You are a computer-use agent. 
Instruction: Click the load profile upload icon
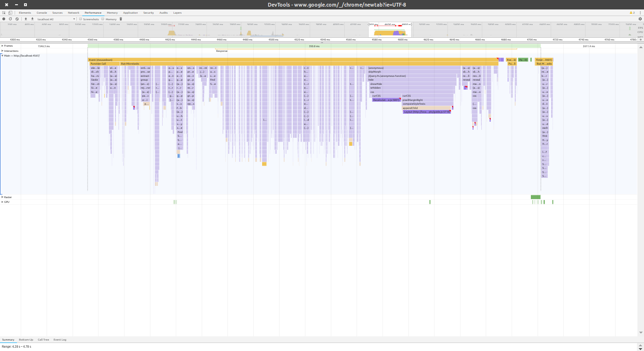(26, 19)
